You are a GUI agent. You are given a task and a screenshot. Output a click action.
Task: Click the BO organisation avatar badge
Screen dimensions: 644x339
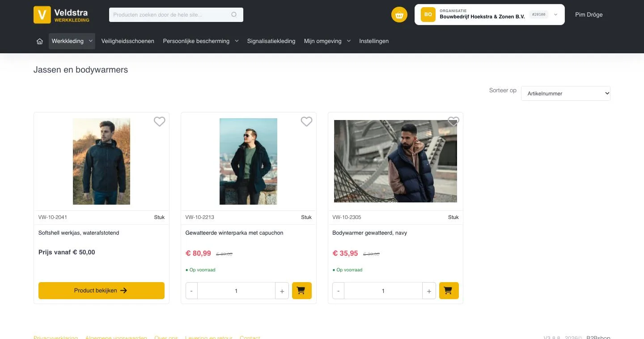point(428,15)
